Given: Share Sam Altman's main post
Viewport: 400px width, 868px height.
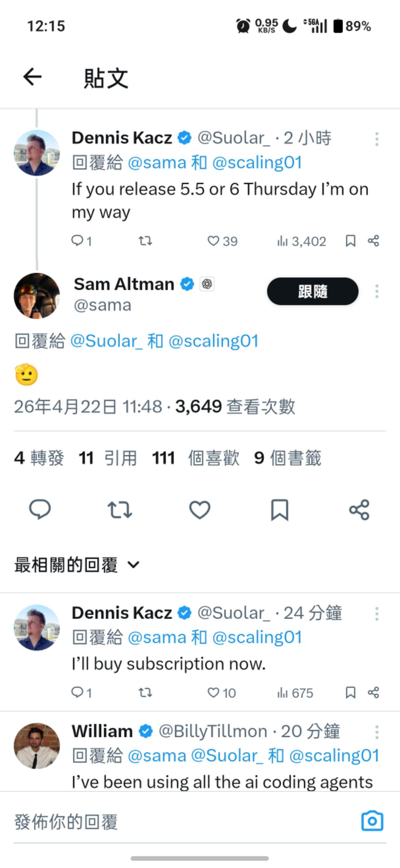Looking at the screenshot, I should coord(359,510).
